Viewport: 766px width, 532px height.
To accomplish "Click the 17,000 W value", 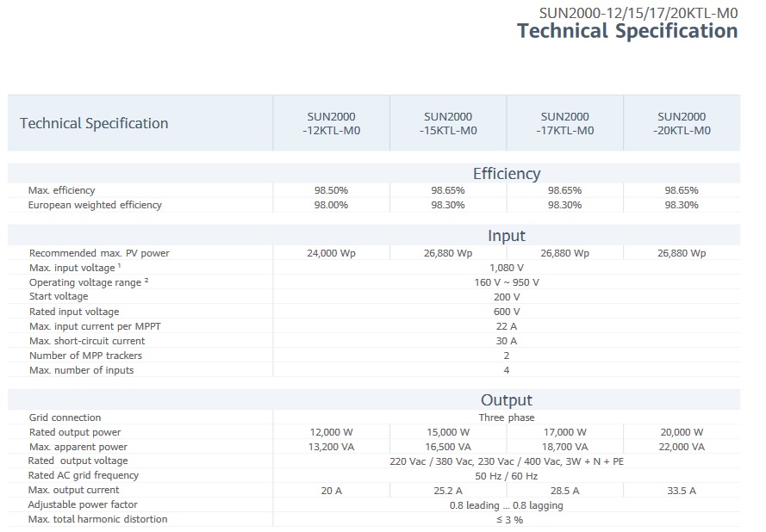I will tap(564, 432).
